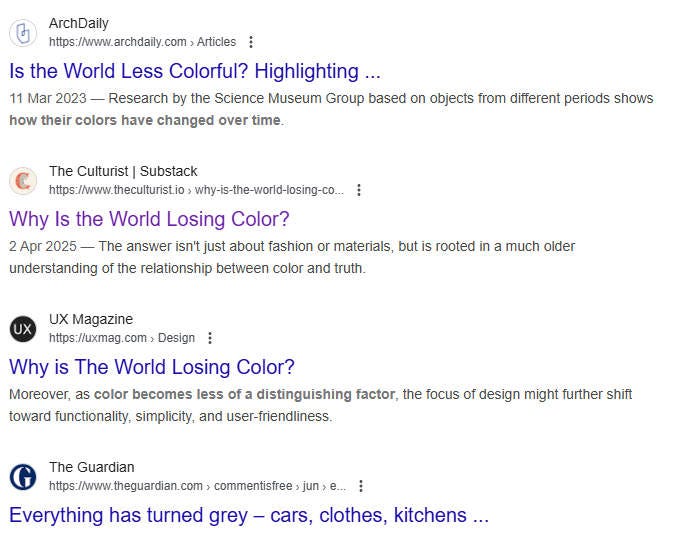
Task: Open three-dot menu for The Guardian result
Action: [x=361, y=486]
